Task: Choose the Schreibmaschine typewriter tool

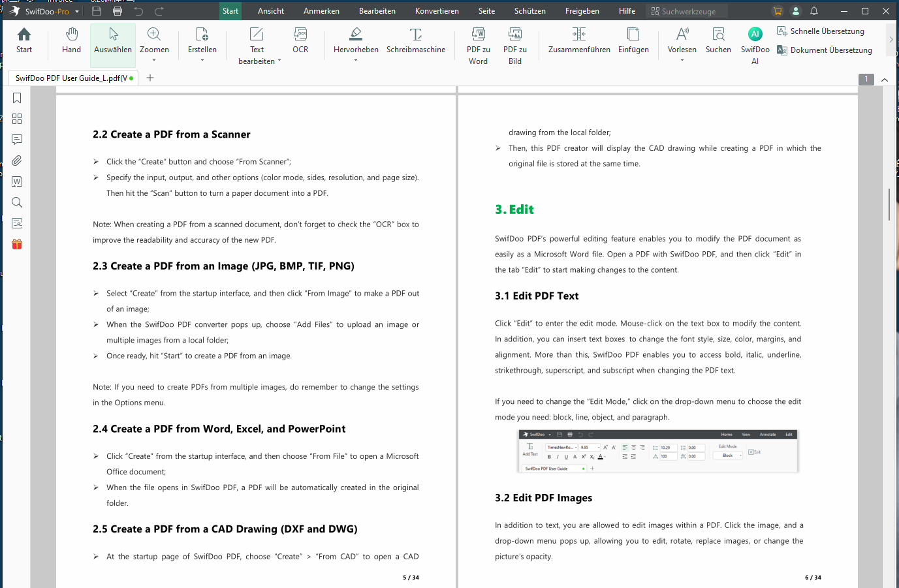Action: click(416, 41)
